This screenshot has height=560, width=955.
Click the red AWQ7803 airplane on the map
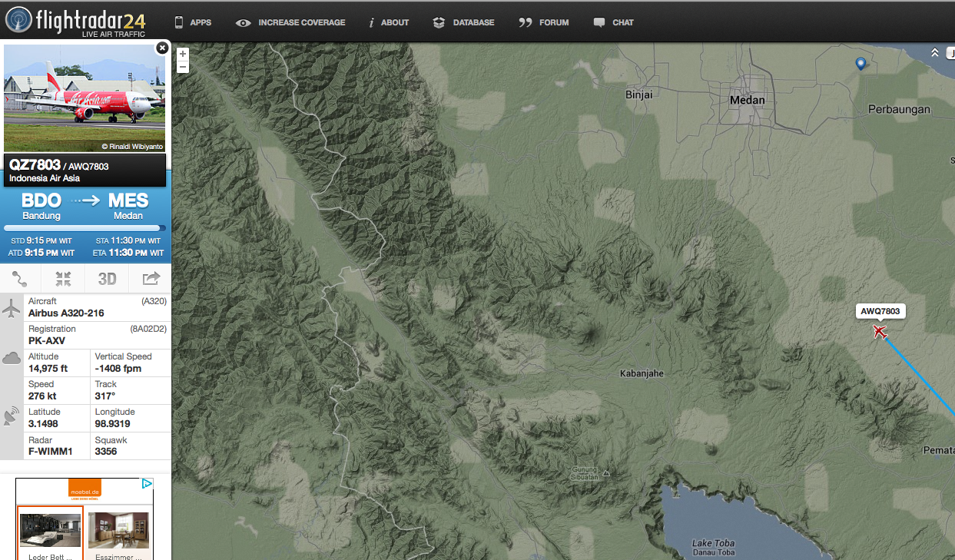[880, 332]
